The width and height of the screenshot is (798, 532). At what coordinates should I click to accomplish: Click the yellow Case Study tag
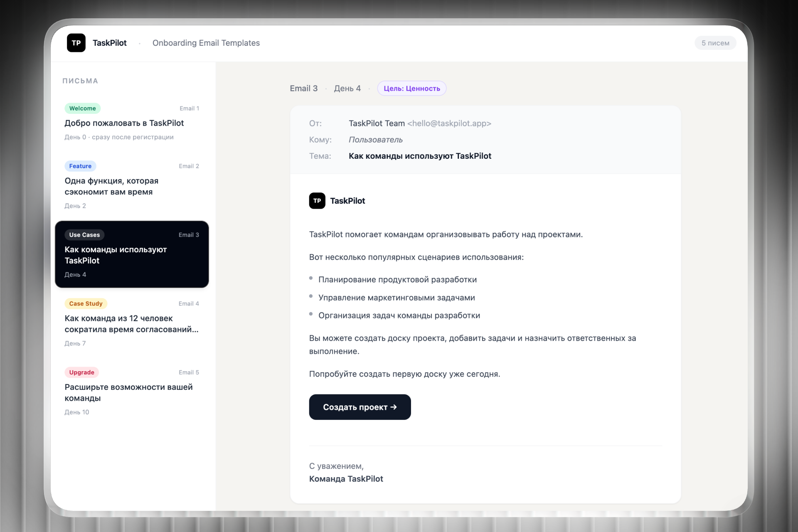point(86,304)
